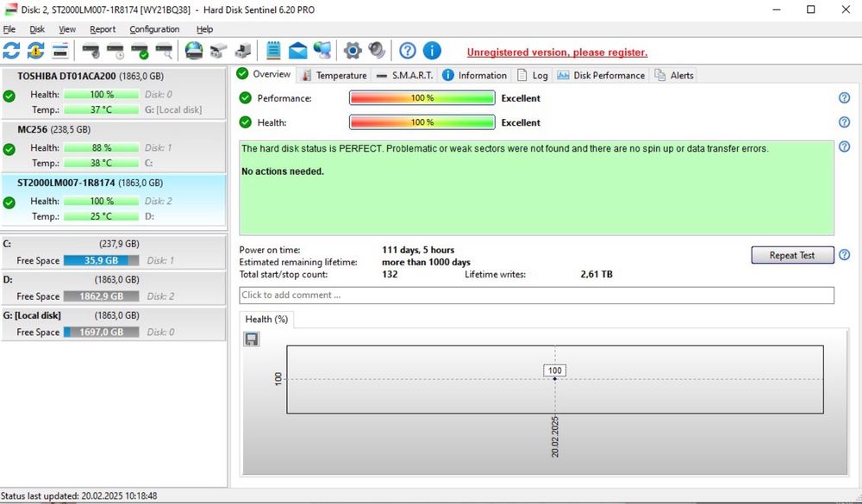Click help icon beside green status text box
The height and width of the screenshot is (504, 862).
point(845,146)
